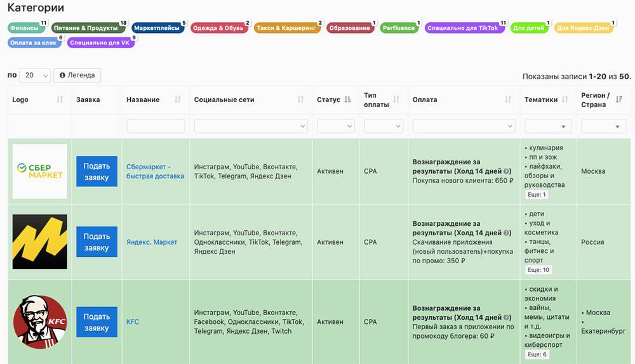Image resolution: width=635 pixels, height=364 pixels.
Task: Click the Категории heading
Action: click(x=36, y=8)
